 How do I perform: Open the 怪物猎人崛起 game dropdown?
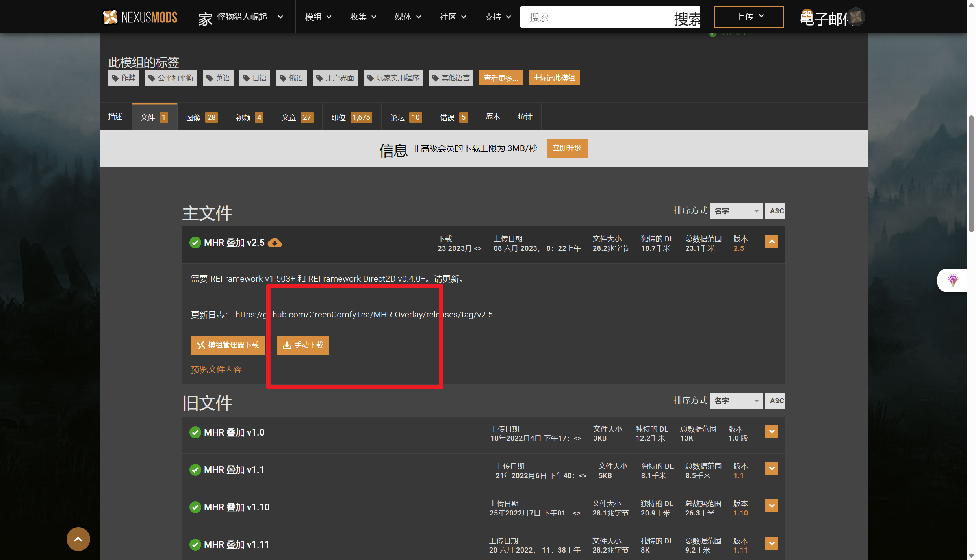click(x=250, y=17)
